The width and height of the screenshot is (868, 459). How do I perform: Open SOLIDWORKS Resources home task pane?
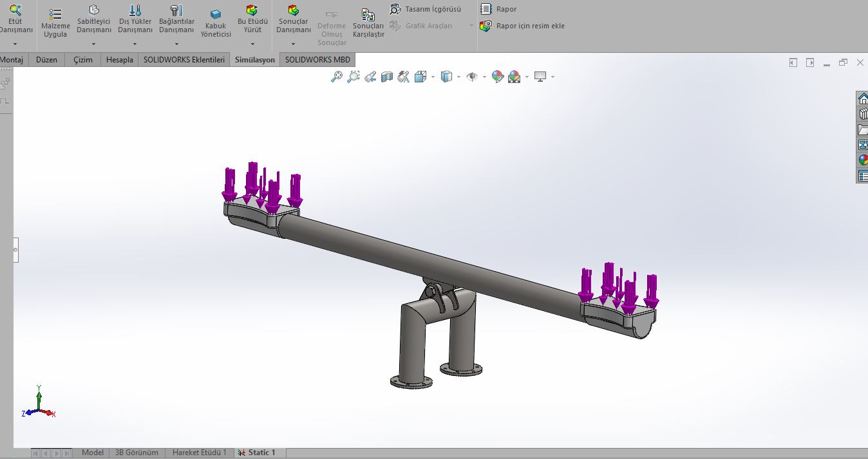(862, 98)
